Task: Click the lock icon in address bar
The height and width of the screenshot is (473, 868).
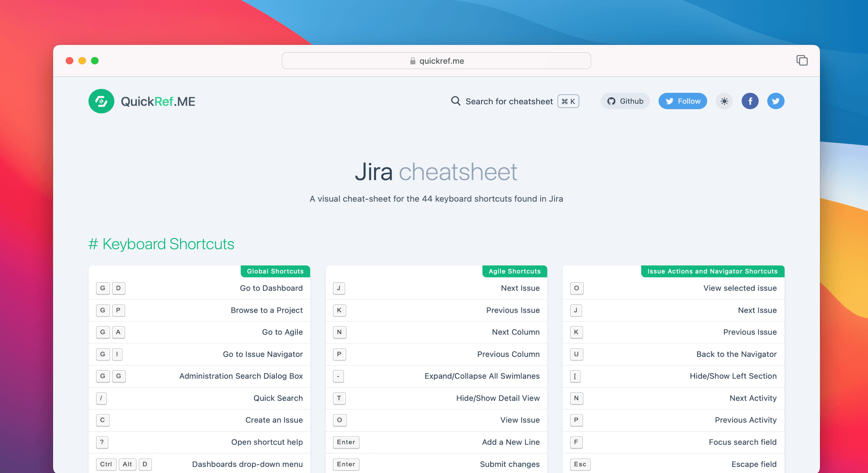Action: pyautogui.click(x=412, y=61)
